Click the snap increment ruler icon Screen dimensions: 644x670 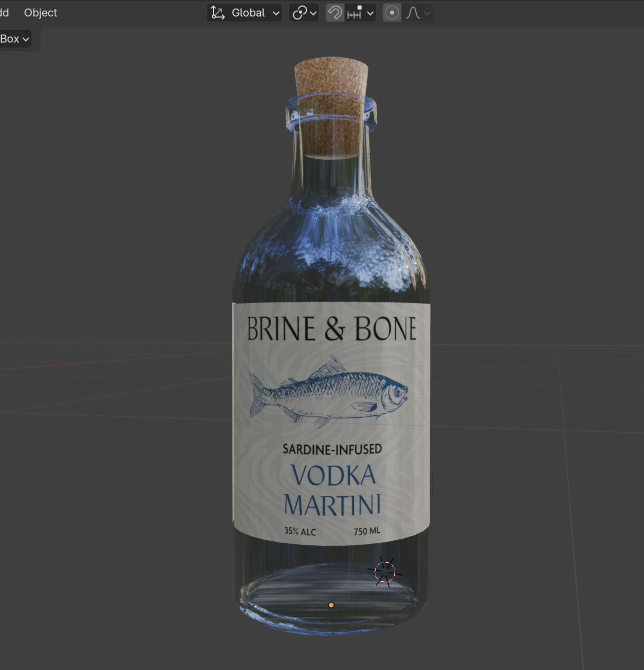click(355, 13)
